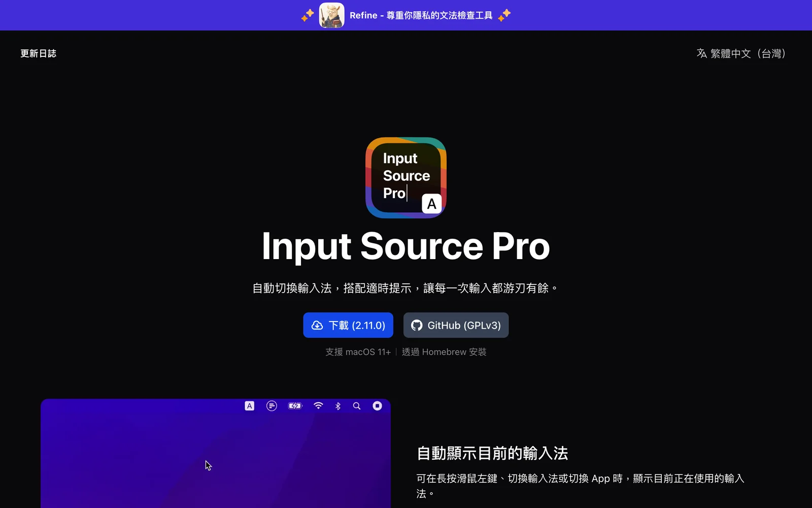Click the GitHub octocat icon
This screenshot has width=812, height=508.
[x=417, y=325]
